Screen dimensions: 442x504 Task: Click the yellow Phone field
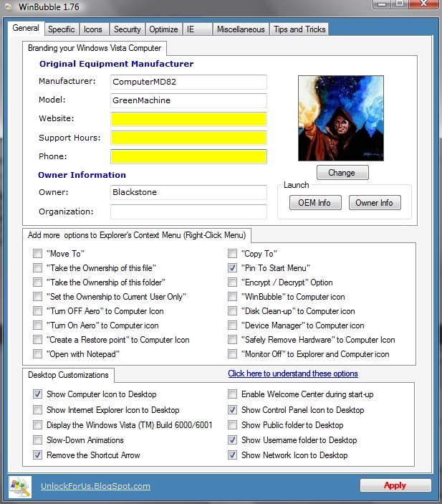coord(188,156)
